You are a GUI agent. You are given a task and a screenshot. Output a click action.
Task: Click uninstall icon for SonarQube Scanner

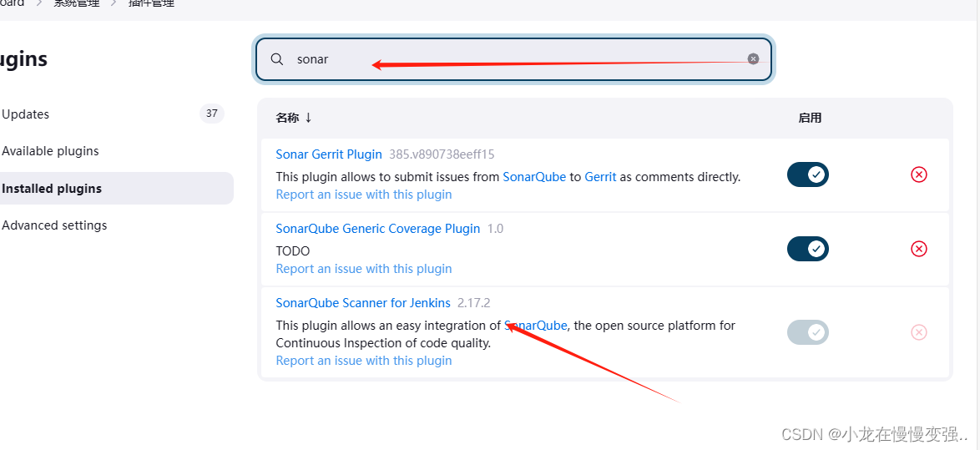pyautogui.click(x=919, y=332)
